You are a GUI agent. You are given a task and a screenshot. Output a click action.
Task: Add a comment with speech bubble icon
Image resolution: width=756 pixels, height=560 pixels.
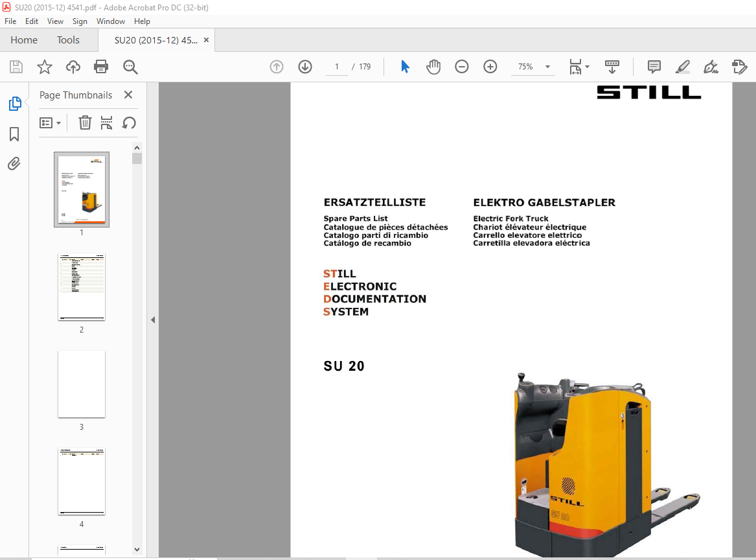[654, 67]
